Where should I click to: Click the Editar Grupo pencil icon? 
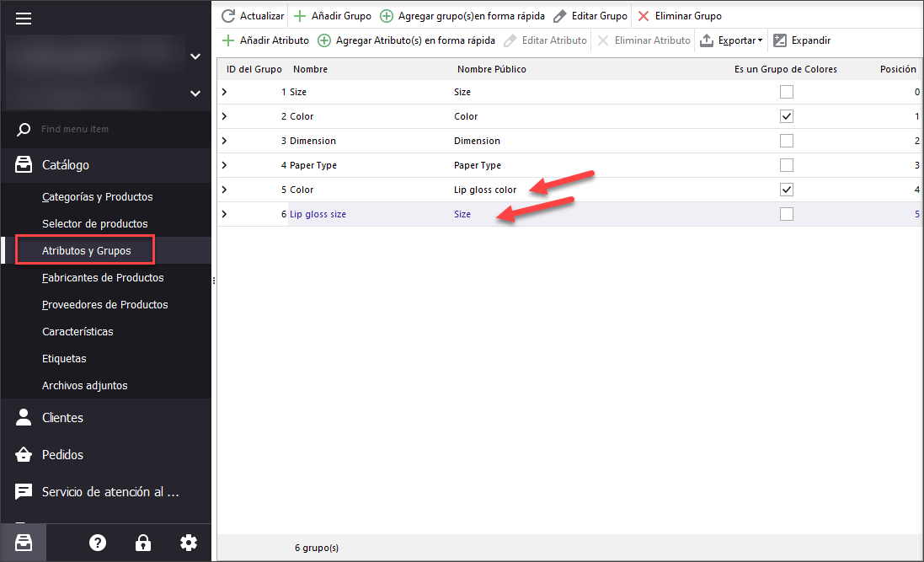click(x=560, y=16)
